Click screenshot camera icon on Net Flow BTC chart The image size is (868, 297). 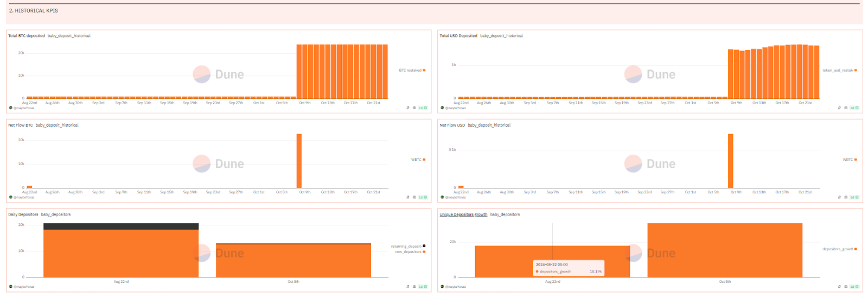pyautogui.click(x=414, y=197)
